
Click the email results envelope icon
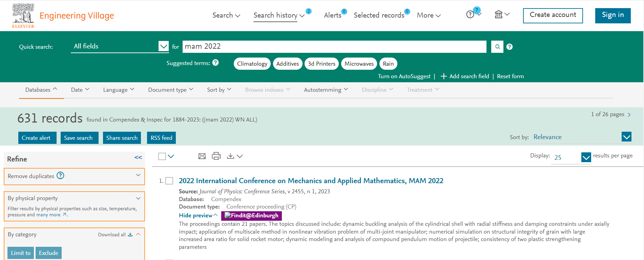(202, 156)
